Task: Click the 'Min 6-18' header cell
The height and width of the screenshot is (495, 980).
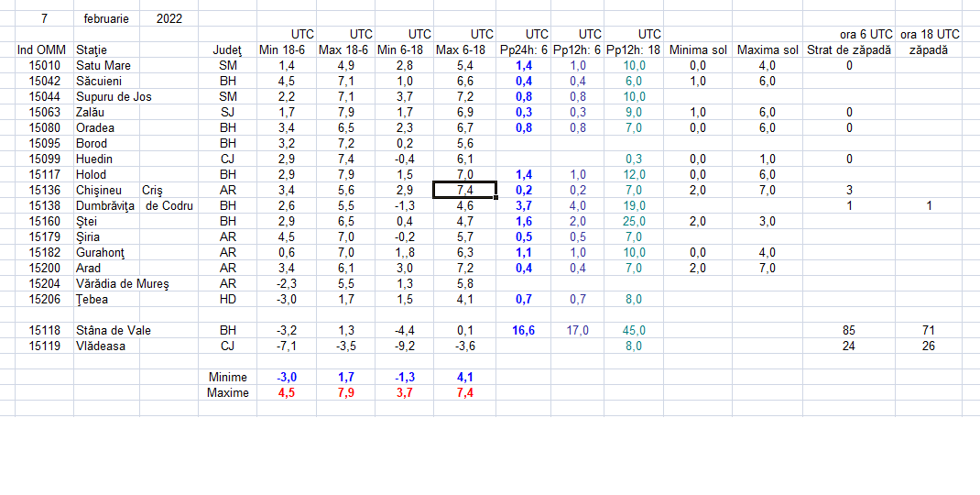Action: (405, 50)
